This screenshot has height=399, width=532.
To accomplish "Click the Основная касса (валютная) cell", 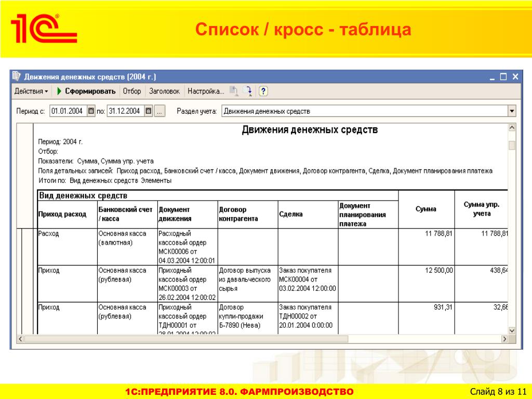I will (127, 247).
